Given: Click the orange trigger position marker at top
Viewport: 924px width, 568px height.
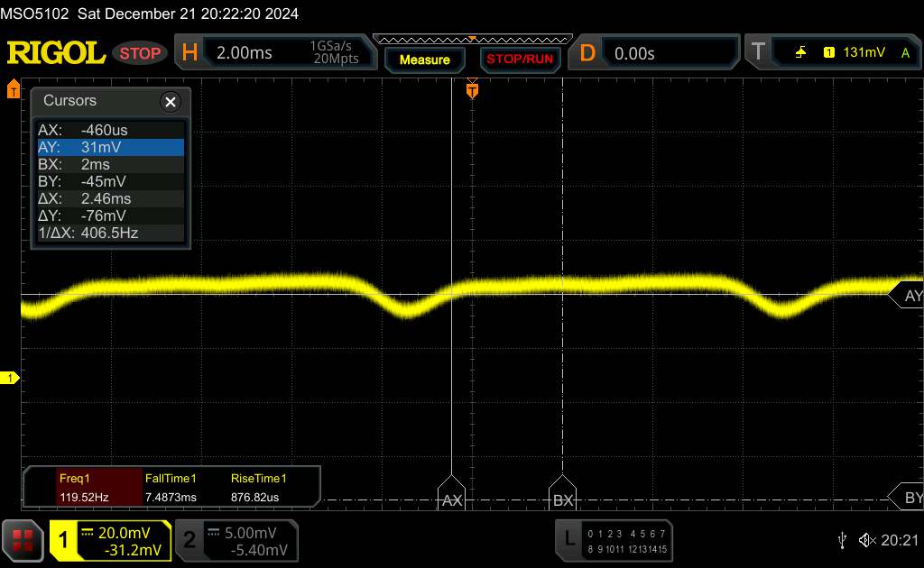Looking at the screenshot, I should pyautogui.click(x=472, y=90).
